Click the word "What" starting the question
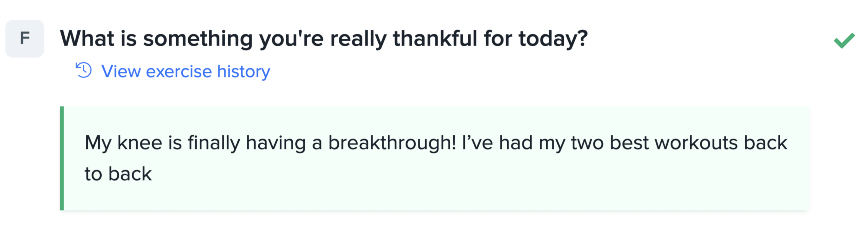This screenshot has width=868, height=227. click(x=87, y=39)
